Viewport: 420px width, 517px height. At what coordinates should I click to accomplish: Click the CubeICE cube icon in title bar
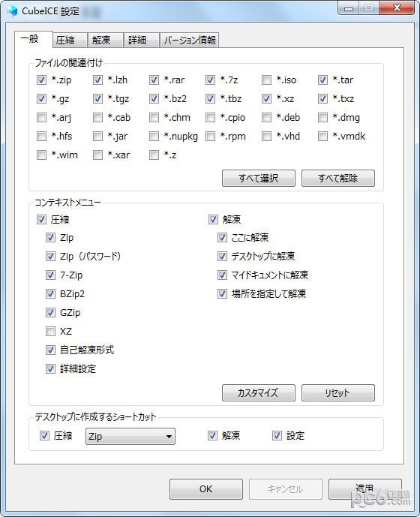click(x=12, y=11)
